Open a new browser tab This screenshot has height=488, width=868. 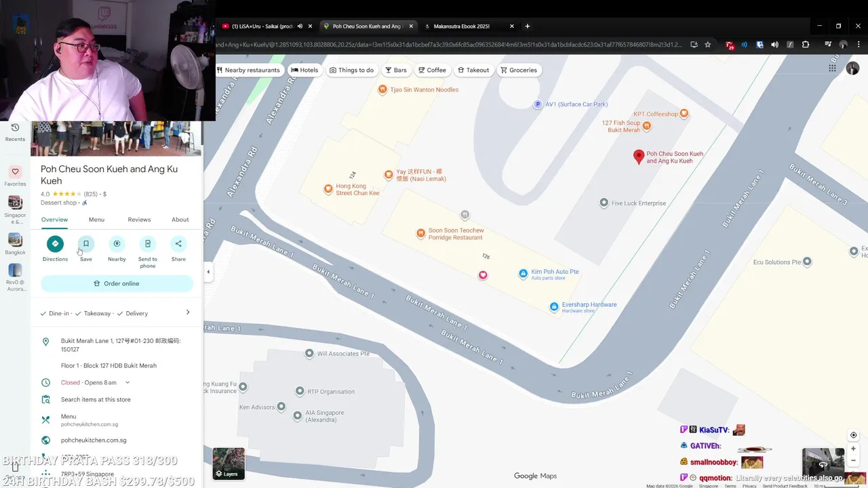coord(528,26)
